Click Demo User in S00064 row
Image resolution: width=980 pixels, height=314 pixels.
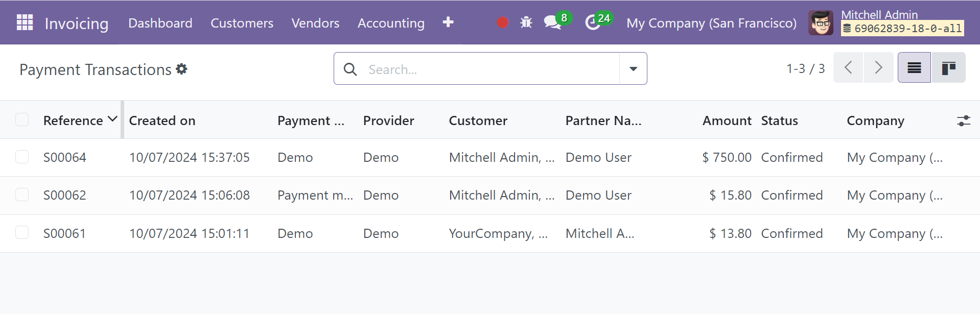(x=598, y=157)
